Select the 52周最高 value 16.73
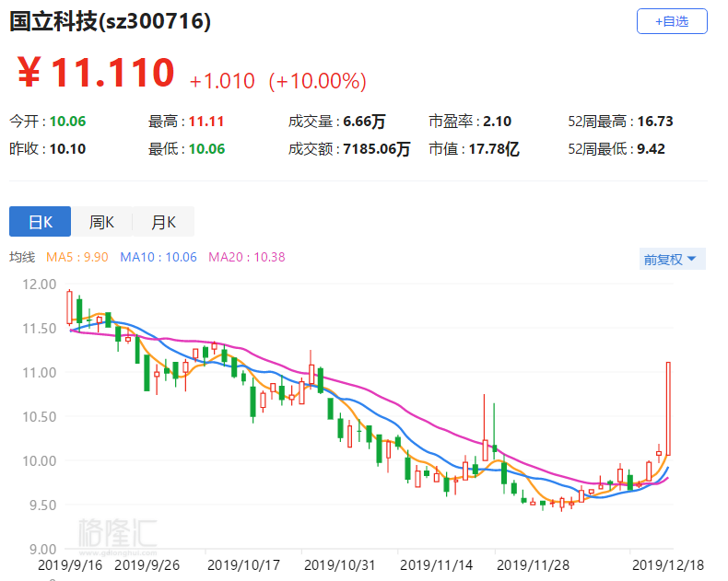 [x=655, y=122]
